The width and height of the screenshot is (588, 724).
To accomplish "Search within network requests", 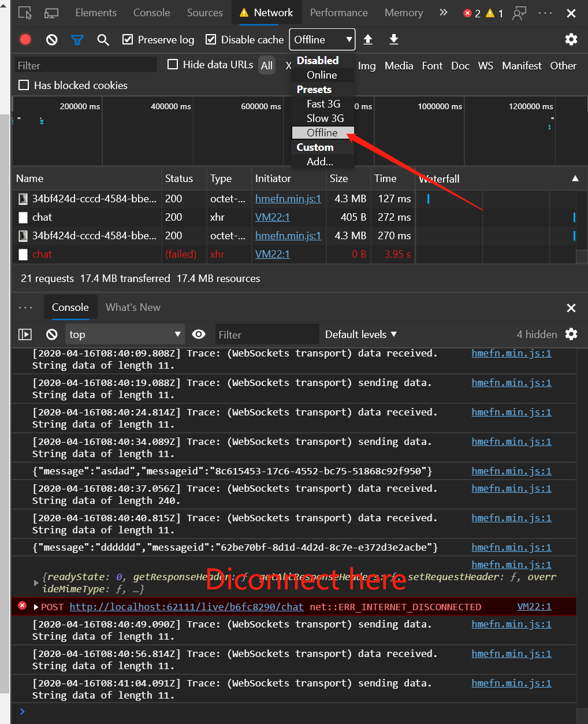I will tap(103, 39).
